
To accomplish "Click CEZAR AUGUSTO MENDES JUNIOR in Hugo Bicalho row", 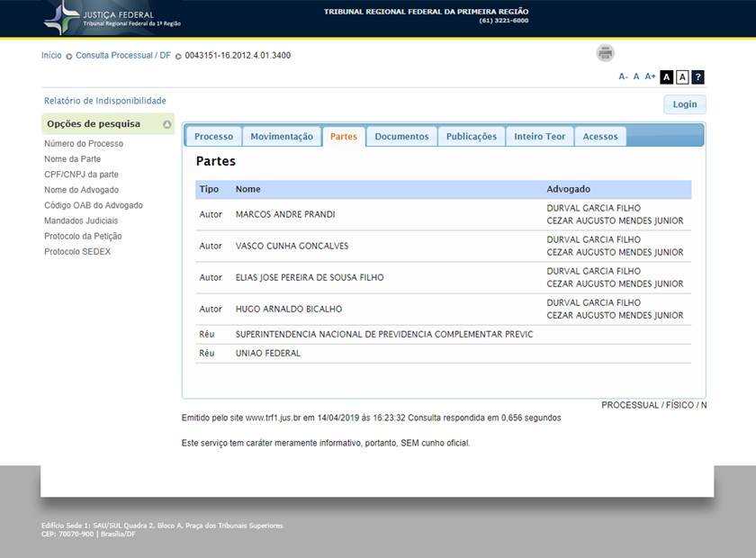I will [615, 315].
